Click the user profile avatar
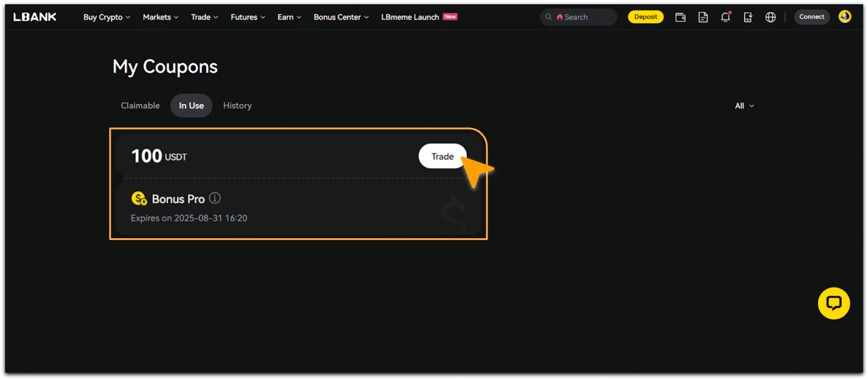Screen dimensions: 868x379 [x=844, y=17]
